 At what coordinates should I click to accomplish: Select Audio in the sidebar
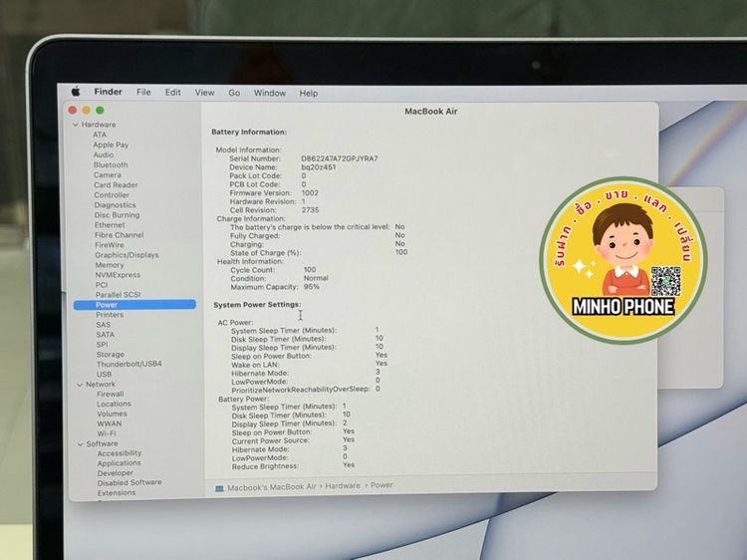coord(104,154)
